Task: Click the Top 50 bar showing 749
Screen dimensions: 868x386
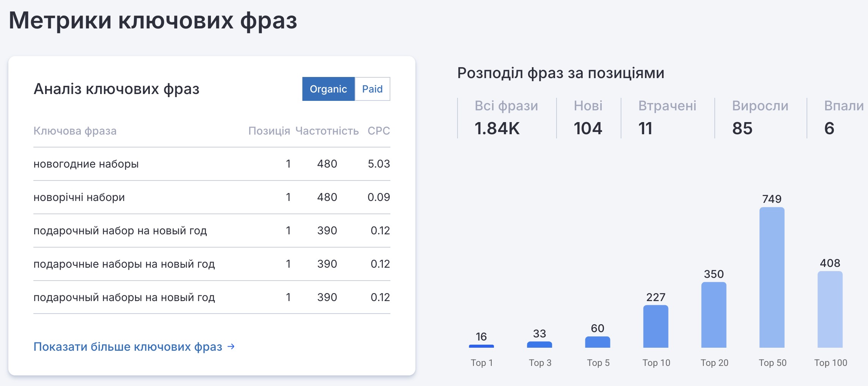Action: pos(772,277)
